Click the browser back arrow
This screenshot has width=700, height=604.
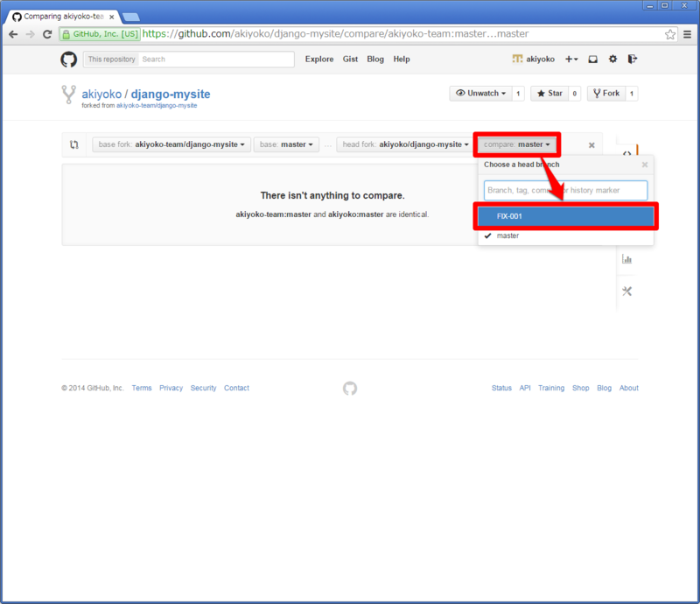(13, 34)
